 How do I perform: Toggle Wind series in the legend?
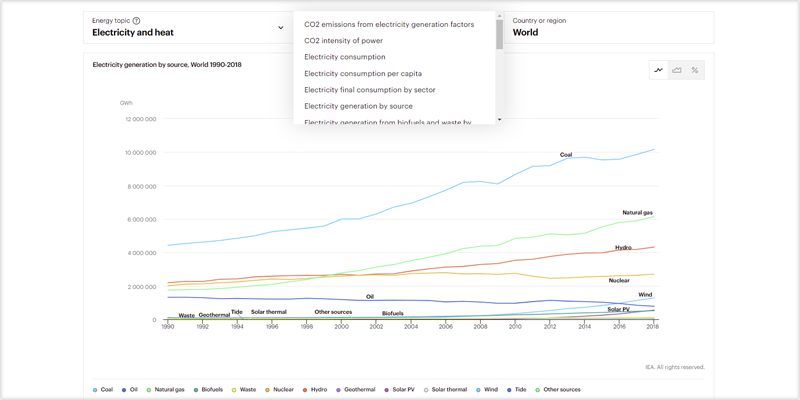click(x=487, y=389)
